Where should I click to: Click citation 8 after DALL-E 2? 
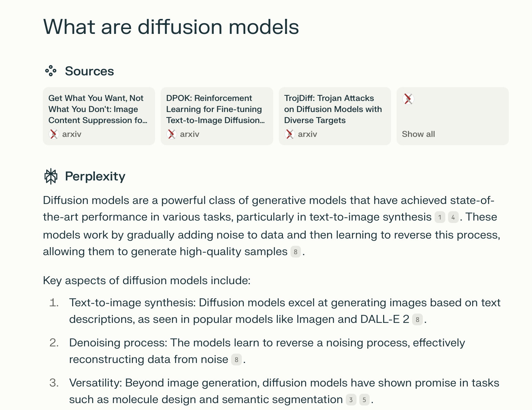click(x=417, y=320)
